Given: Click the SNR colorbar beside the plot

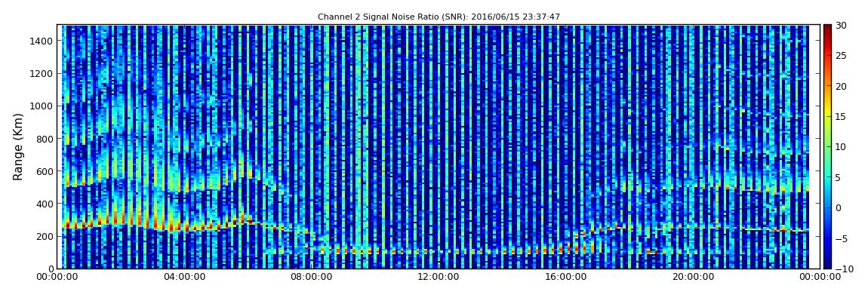Looking at the screenshot, I should [x=827, y=146].
